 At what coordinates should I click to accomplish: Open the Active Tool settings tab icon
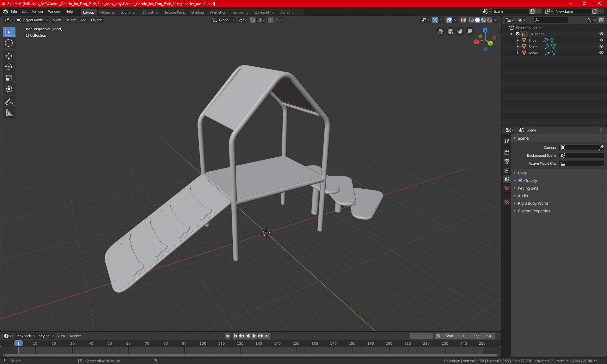(x=507, y=141)
